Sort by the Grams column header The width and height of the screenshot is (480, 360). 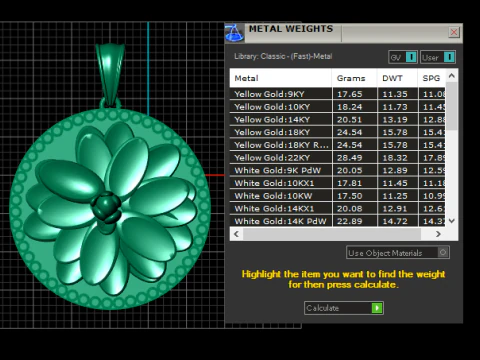point(354,78)
